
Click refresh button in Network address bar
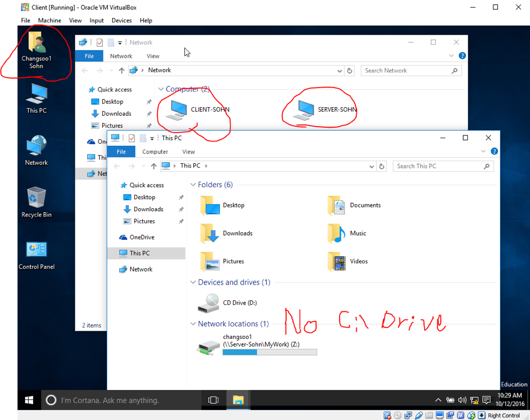(x=349, y=71)
